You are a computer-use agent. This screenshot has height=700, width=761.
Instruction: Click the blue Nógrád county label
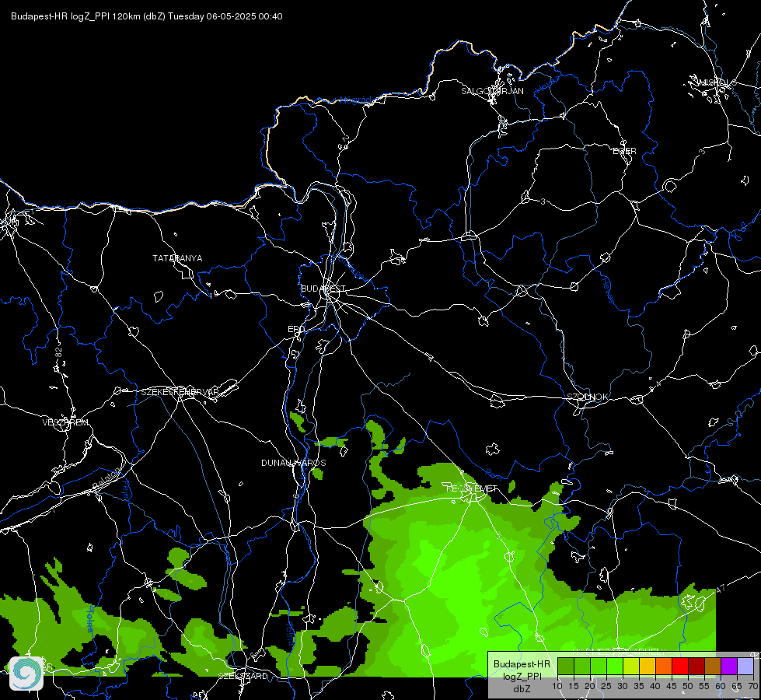pyautogui.click(x=356, y=100)
